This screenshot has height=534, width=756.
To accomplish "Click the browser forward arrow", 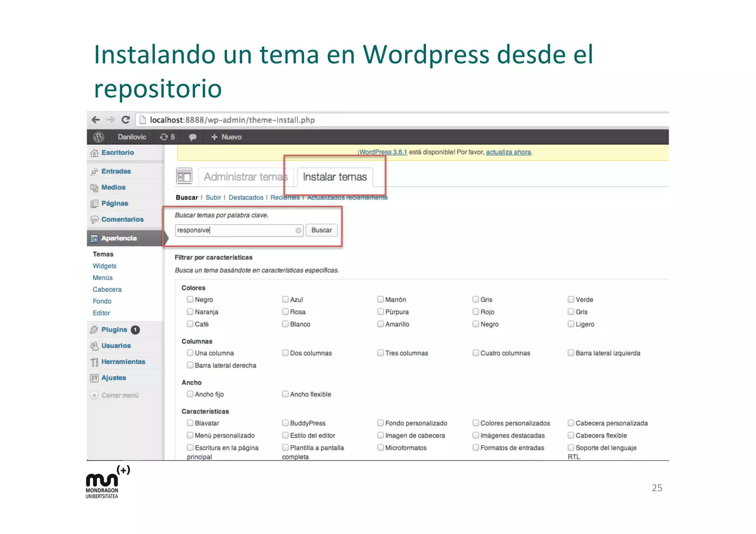I will tap(111, 120).
